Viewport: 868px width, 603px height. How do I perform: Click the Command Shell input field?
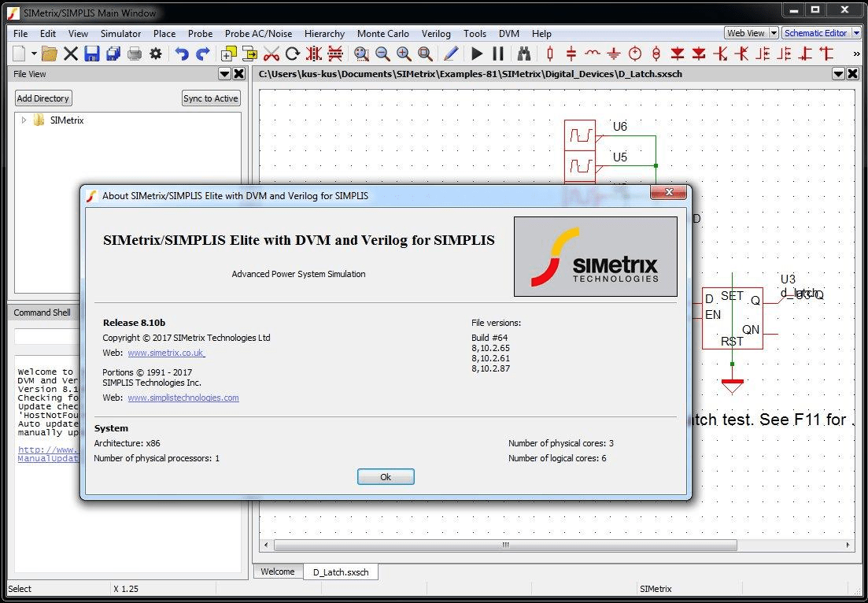47,336
